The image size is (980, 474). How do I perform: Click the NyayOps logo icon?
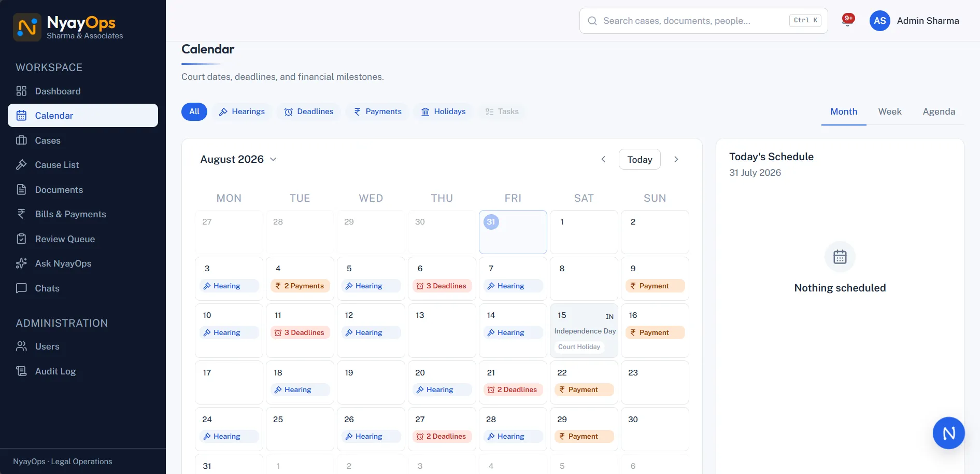pyautogui.click(x=27, y=27)
